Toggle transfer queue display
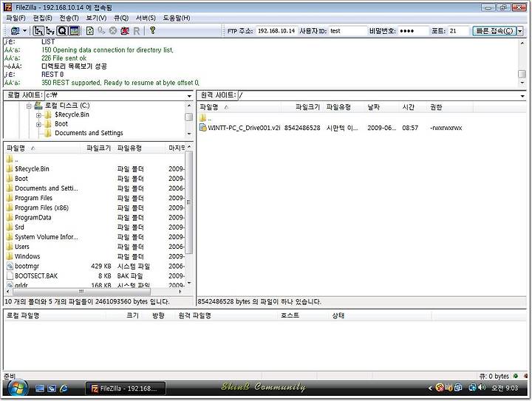 tap(75, 31)
